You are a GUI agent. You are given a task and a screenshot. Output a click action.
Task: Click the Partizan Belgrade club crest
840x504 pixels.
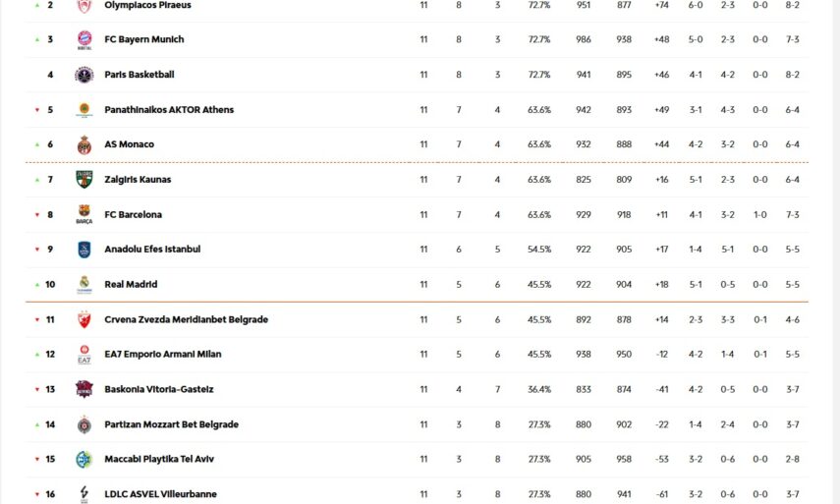tap(84, 424)
